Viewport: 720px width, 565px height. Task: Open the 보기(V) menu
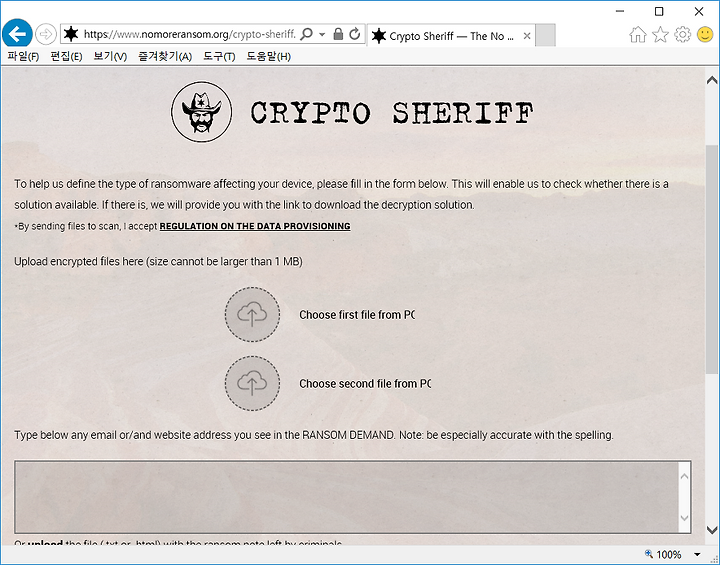tap(110, 56)
